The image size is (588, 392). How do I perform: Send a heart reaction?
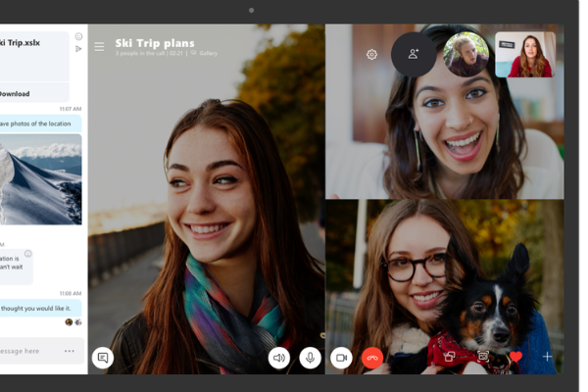(515, 357)
